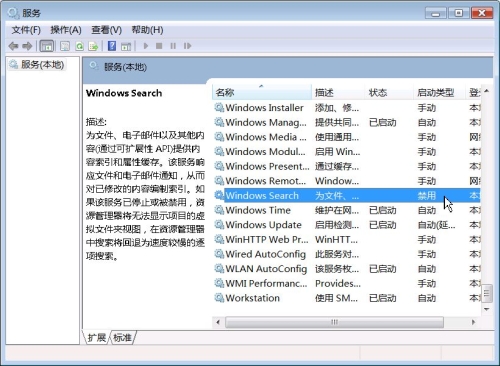Click the 服务 window title bar icon
500x366 pixels.
(13, 13)
